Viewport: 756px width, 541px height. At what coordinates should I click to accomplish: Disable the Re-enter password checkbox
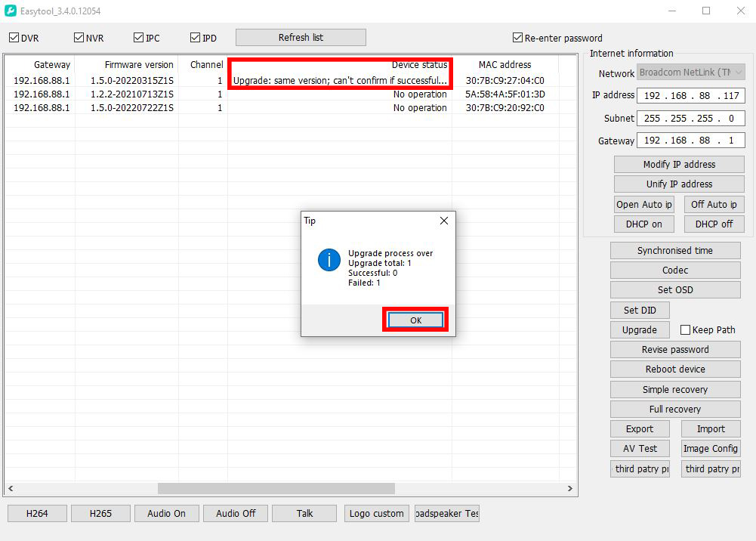click(x=517, y=38)
